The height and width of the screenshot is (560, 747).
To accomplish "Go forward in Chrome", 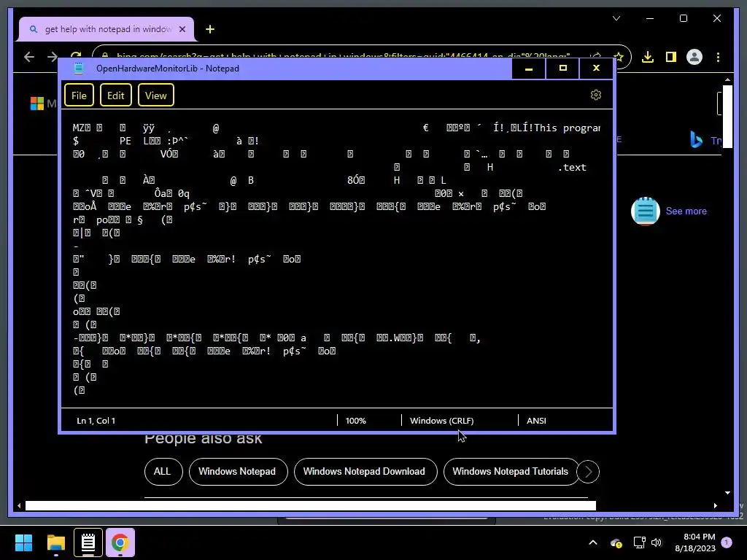I will click(53, 57).
